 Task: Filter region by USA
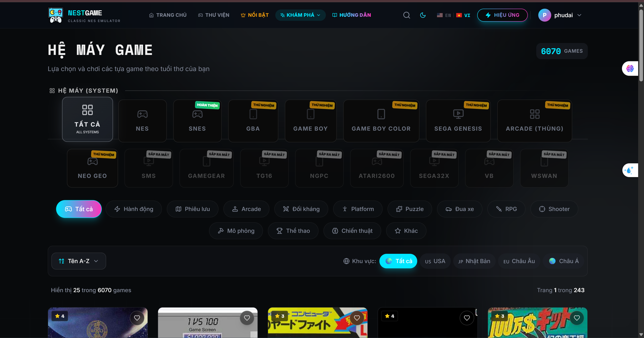pos(435,261)
